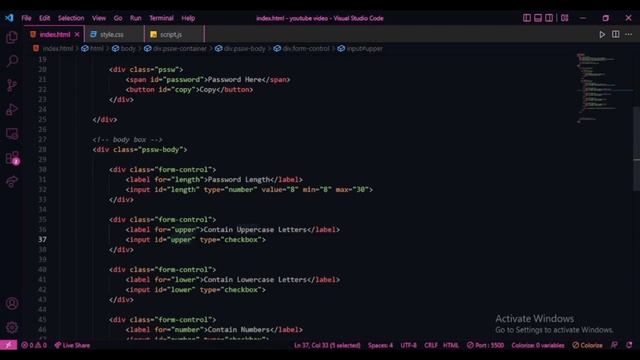This screenshot has width=640, height=360.
Task: Click the pssw-body comment line
Action: [x=127, y=140]
